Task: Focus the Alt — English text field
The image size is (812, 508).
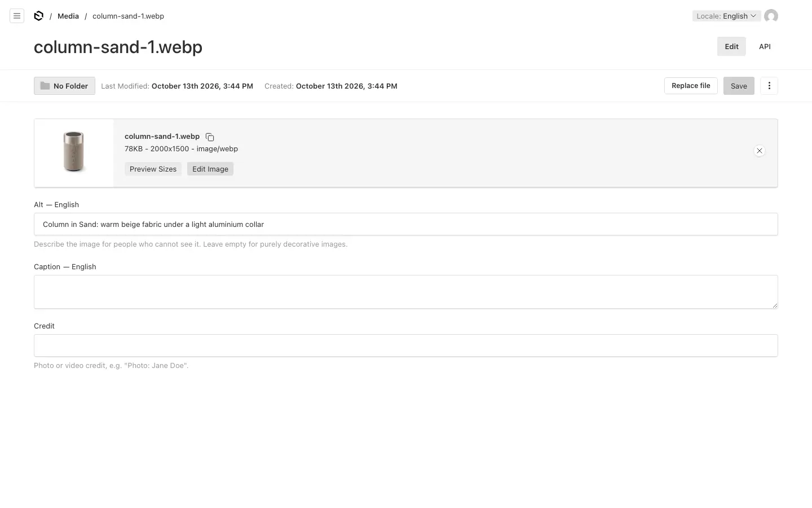Action: pos(406,224)
